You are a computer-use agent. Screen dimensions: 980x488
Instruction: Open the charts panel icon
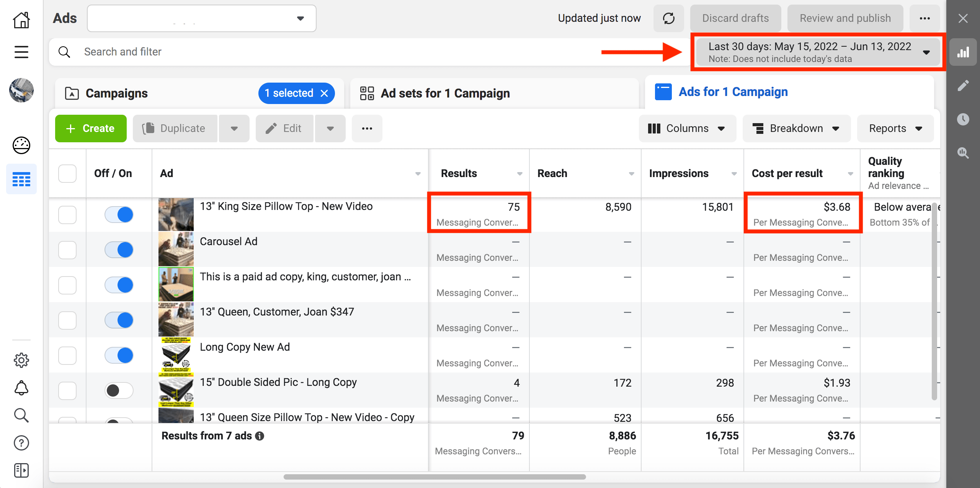coord(963,52)
